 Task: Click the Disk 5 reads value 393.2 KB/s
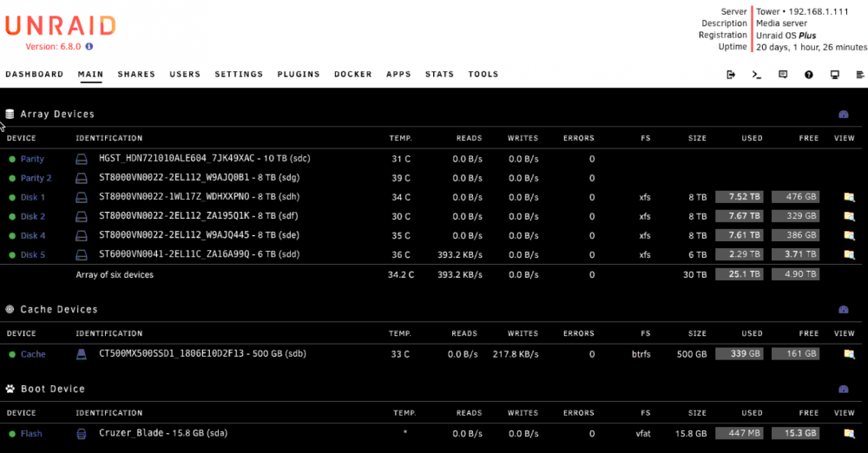(459, 255)
